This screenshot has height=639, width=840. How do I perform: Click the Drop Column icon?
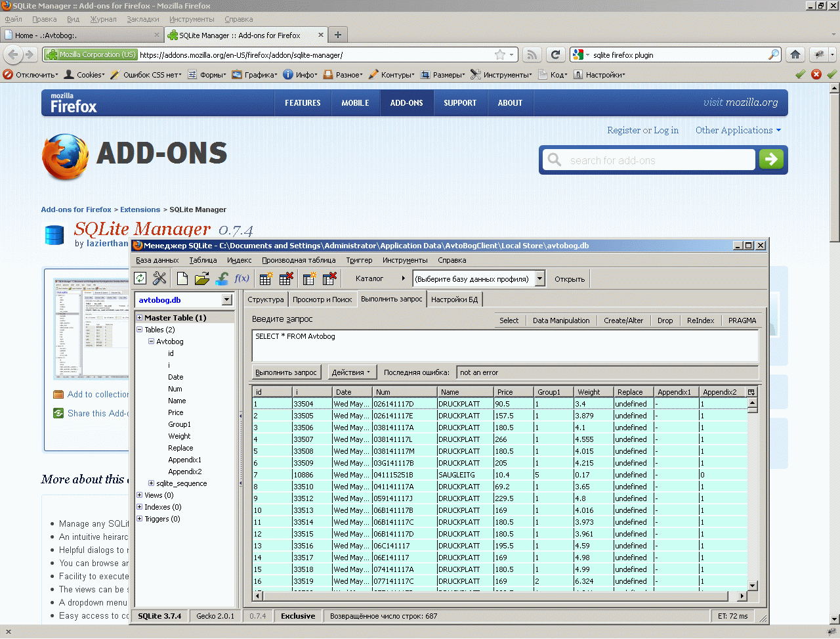tap(329, 278)
